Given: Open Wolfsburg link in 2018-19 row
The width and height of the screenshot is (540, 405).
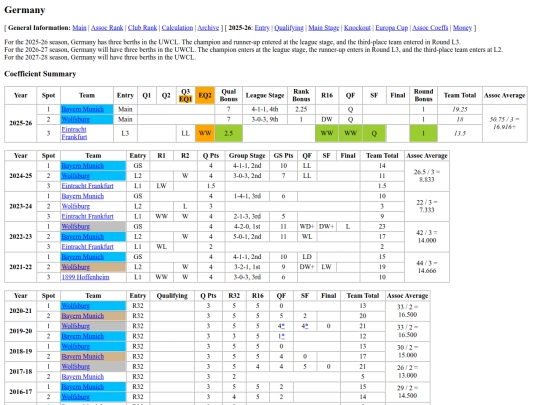Looking at the screenshot, I should pos(75,346).
